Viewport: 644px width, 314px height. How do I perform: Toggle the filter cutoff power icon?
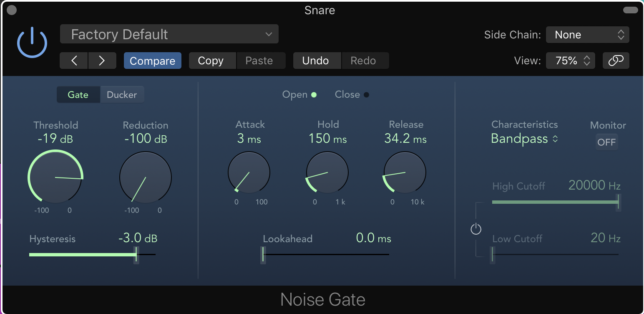coord(476,229)
